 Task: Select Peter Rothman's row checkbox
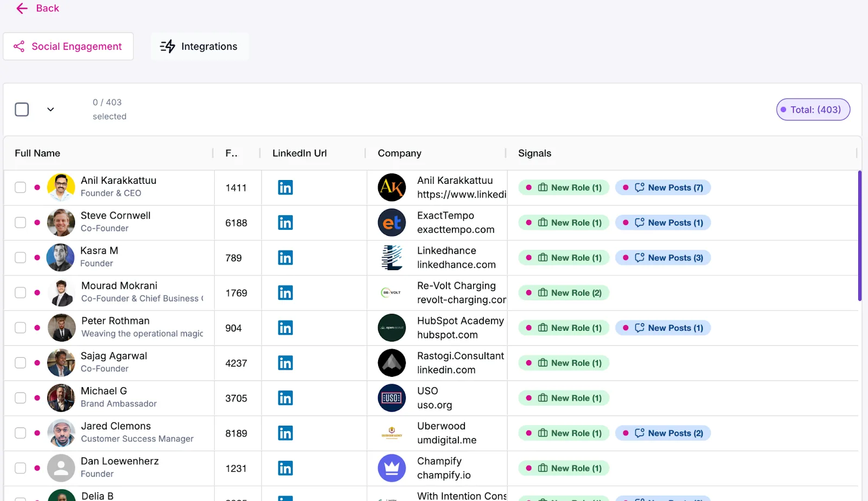[20, 328]
